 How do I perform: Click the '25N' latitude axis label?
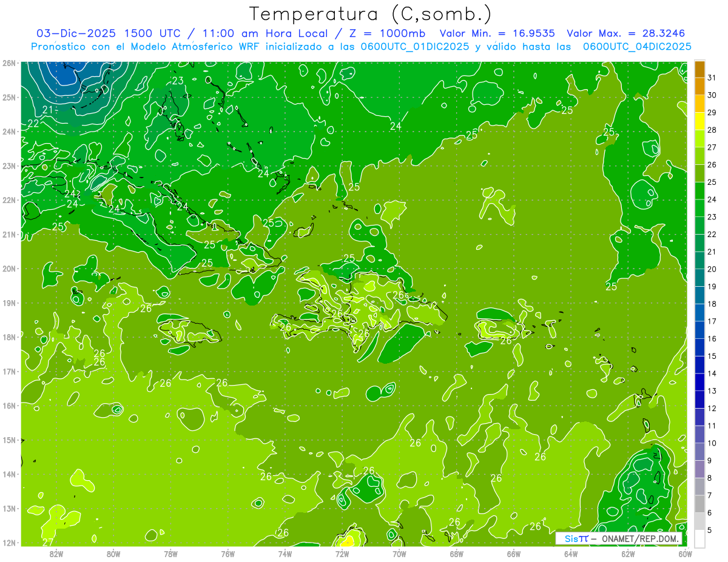[x=8, y=97]
